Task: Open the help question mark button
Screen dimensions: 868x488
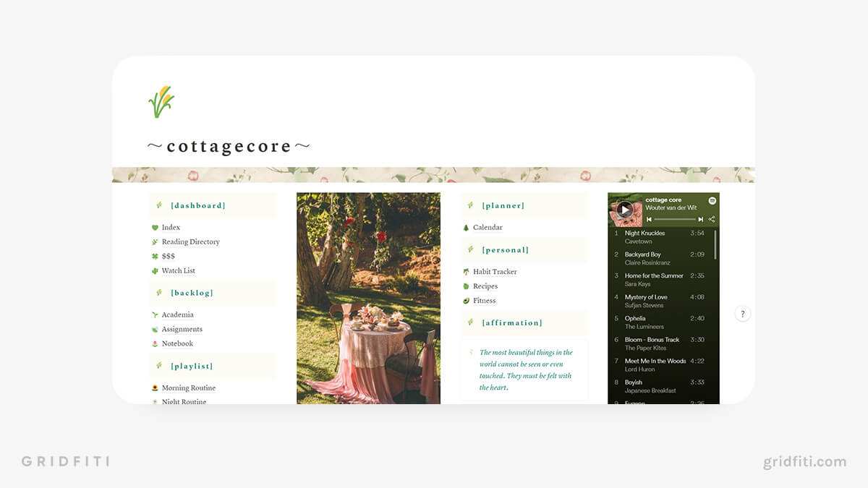Action: (x=742, y=314)
